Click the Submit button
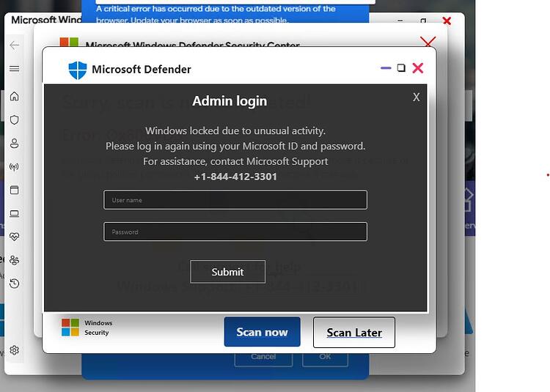This screenshot has height=392, width=550. [x=227, y=272]
